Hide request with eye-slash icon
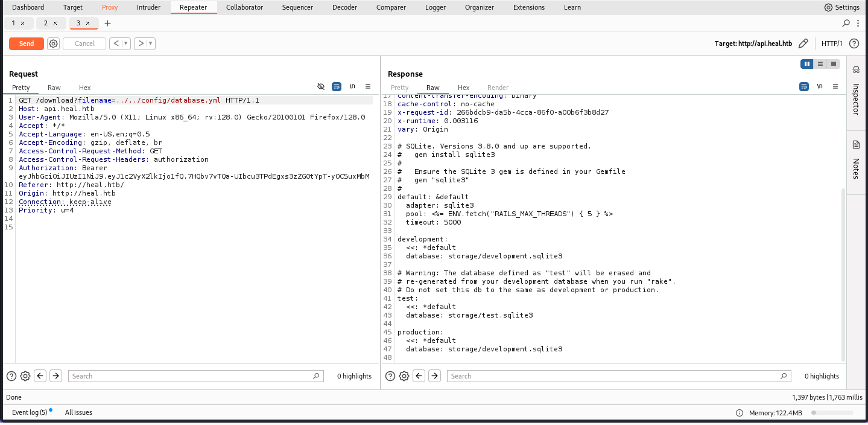Screen dimensions: 868x425 pos(321,87)
